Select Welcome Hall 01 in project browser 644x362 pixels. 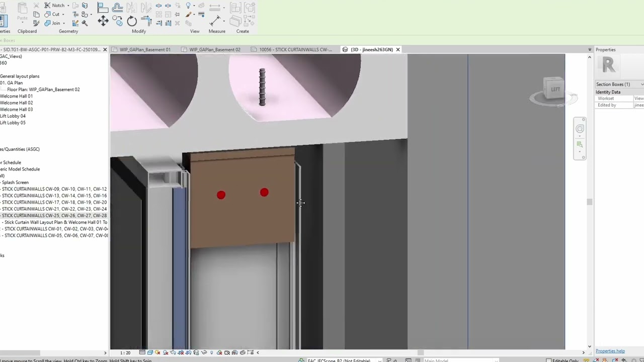click(x=16, y=96)
